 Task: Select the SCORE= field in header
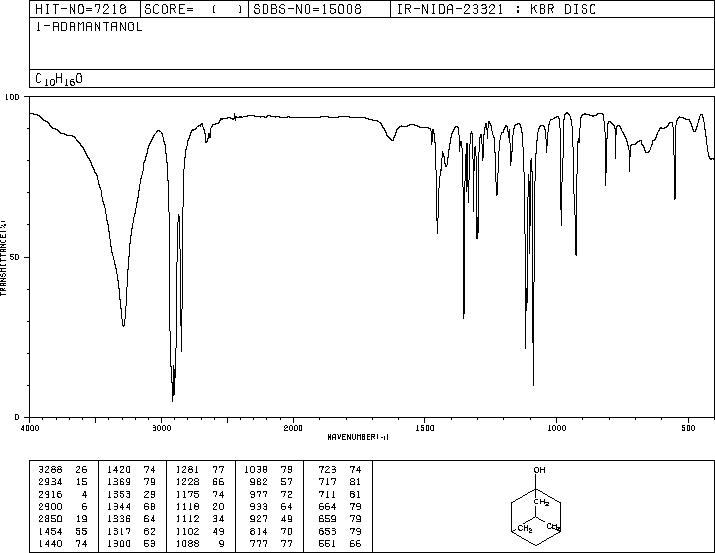pos(194,9)
